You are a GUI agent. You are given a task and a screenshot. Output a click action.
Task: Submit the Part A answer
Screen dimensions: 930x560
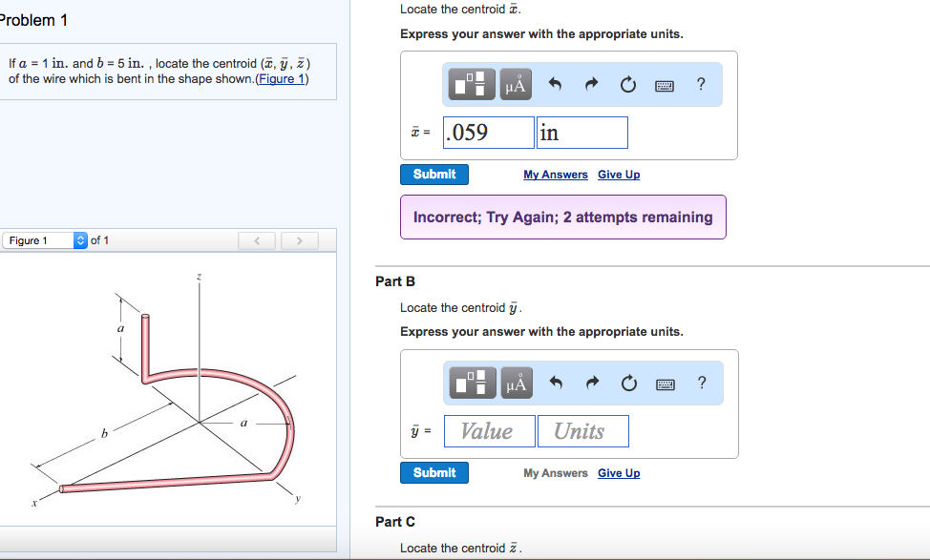pos(433,174)
